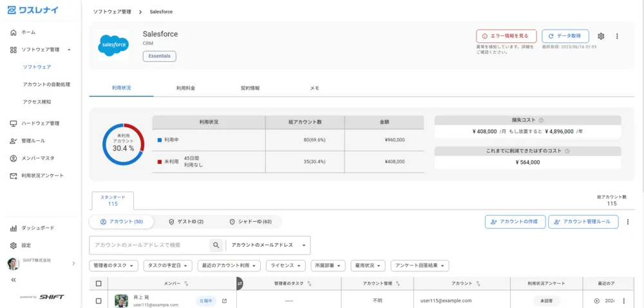Click the SHIFT株式会社 user avatar
Screen dimensions: 644x308
(x=13, y=264)
